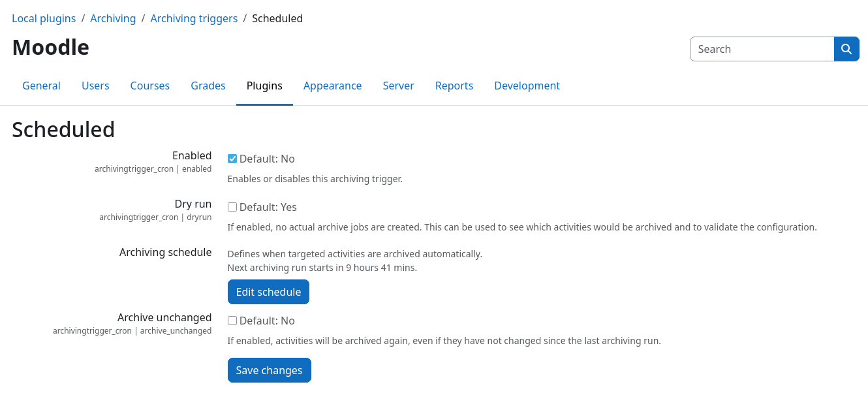Screen dimensions: 868x395
Task: Select the Development tab
Action: (527, 86)
